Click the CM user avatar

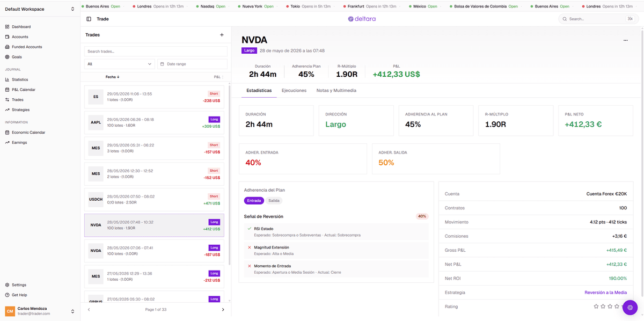pos(10,311)
